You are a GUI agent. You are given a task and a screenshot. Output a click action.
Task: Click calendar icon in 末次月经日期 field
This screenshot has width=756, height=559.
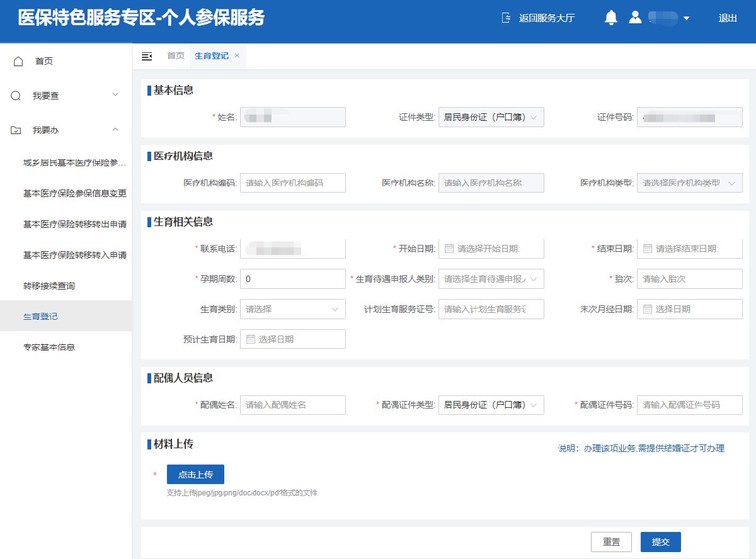[648, 309]
